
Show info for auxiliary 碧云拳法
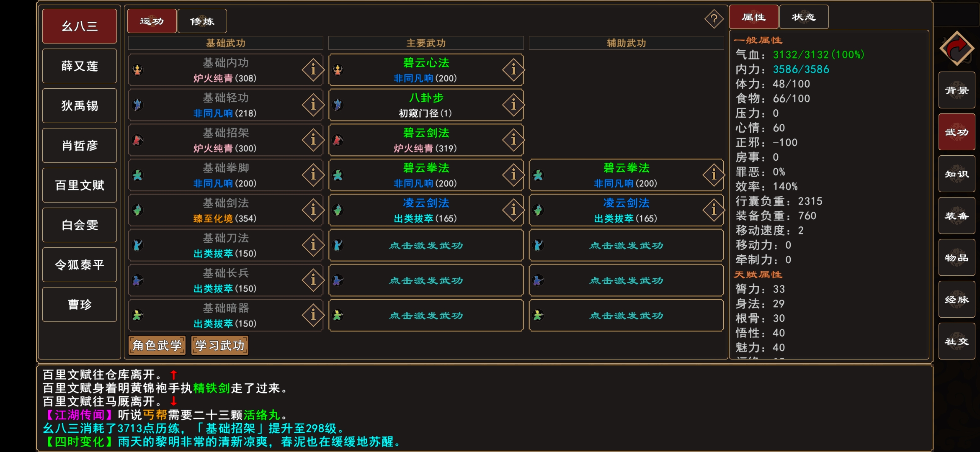714,175
